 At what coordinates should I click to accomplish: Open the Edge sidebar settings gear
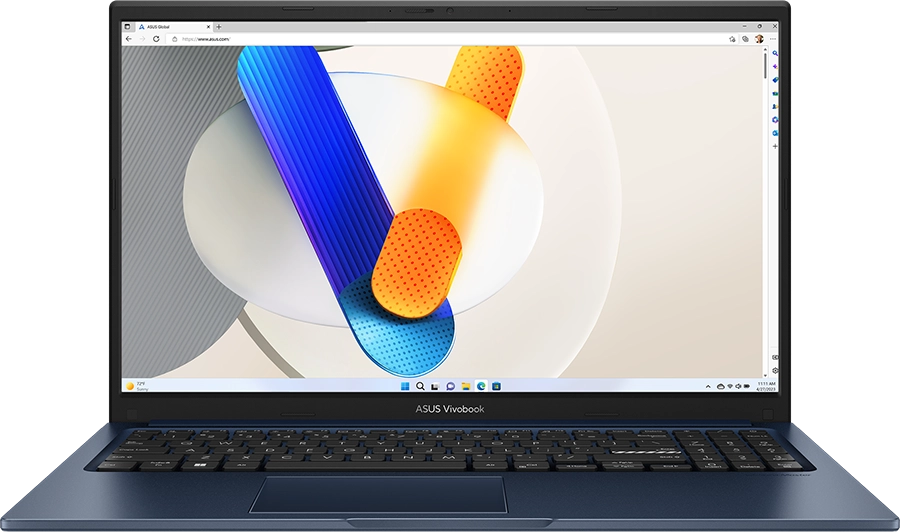point(775,370)
